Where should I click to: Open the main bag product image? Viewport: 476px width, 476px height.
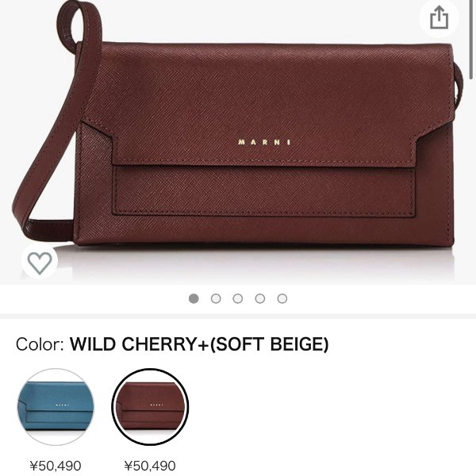[x=238, y=142]
